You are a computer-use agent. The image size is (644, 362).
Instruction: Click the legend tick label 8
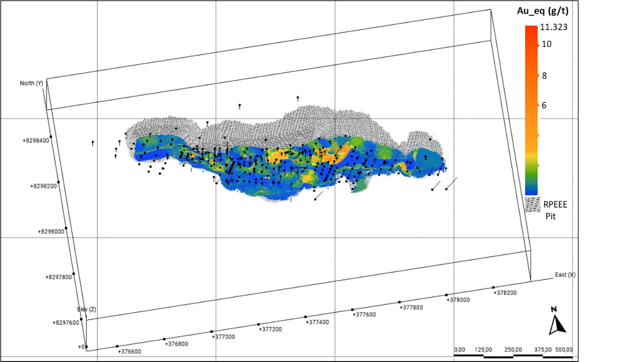click(544, 75)
